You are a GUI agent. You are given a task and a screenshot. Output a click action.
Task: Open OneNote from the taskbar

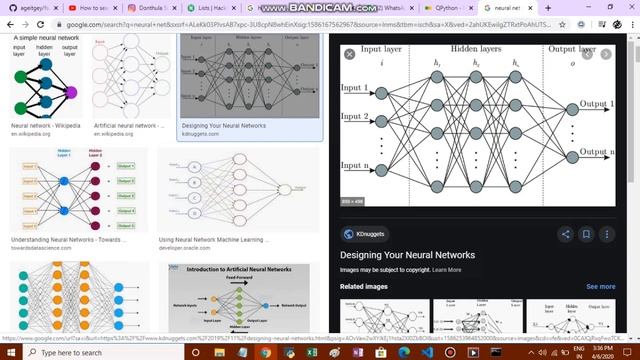pos(358,352)
